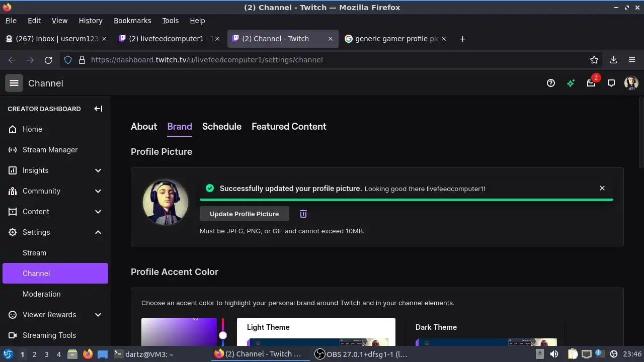Open the Edit menu
Viewport: 644px width, 362px height.
(x=34, y=21)
